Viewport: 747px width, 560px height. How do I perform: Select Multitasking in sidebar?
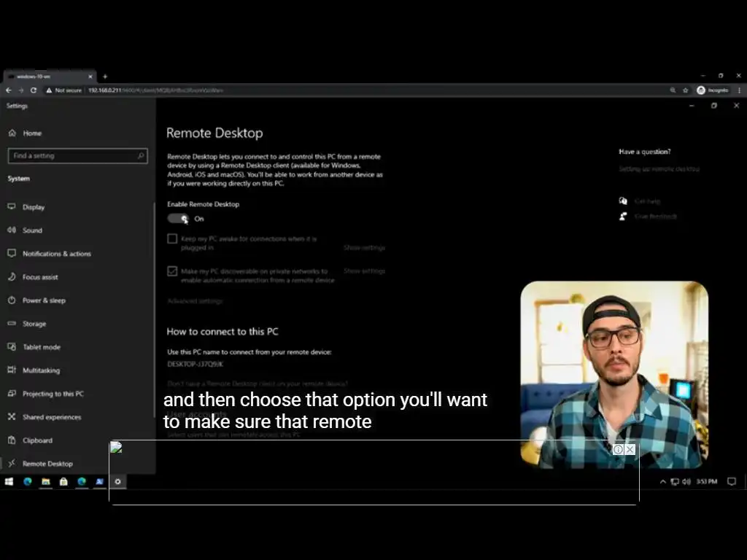tap(34, 370)
